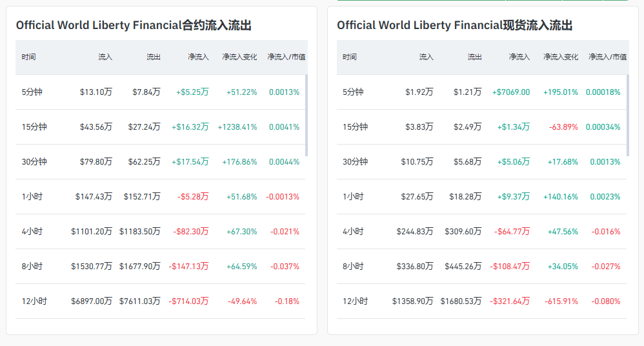Screen dimensions: 644x346
Task: Click 时间 header in the 合约 table
Action: 28,57
